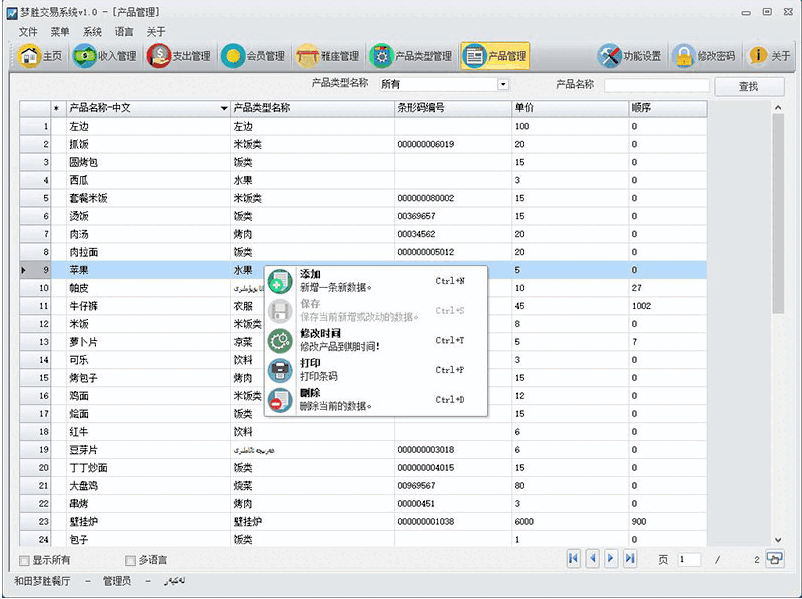Viewport: 802px width, 599px height.
Task: Open 会员管理 member management
Action: [x=254, y=56]
